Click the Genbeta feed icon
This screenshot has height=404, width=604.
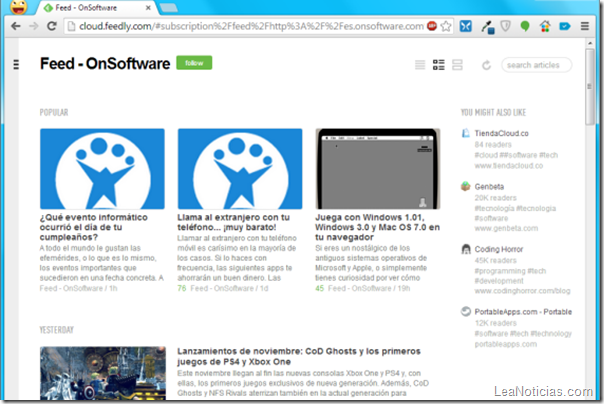466,186
